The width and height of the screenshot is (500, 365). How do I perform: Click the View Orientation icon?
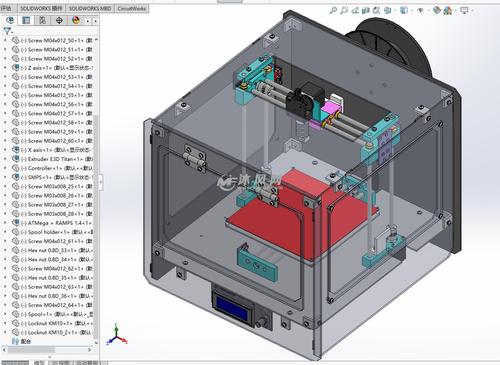click(x=387, y=10)
